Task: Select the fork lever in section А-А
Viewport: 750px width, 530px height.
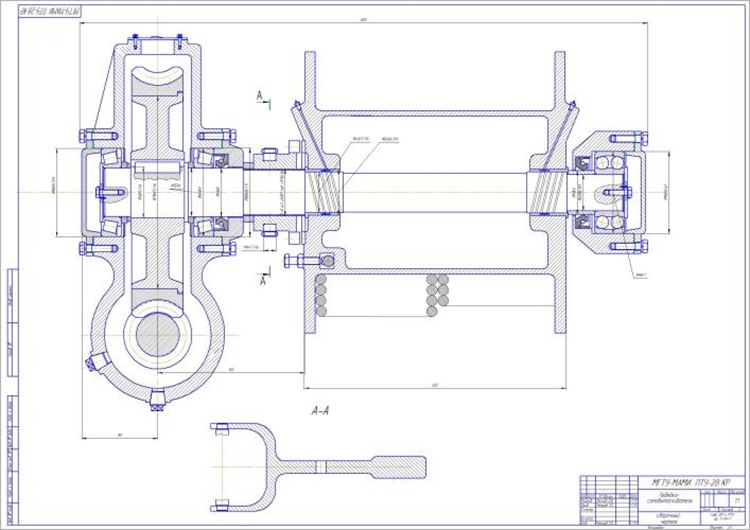Action: [x=318, y=467]
